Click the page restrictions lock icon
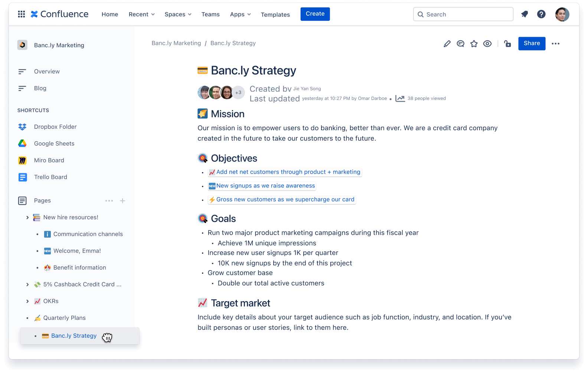 click(x=507, y=44)
